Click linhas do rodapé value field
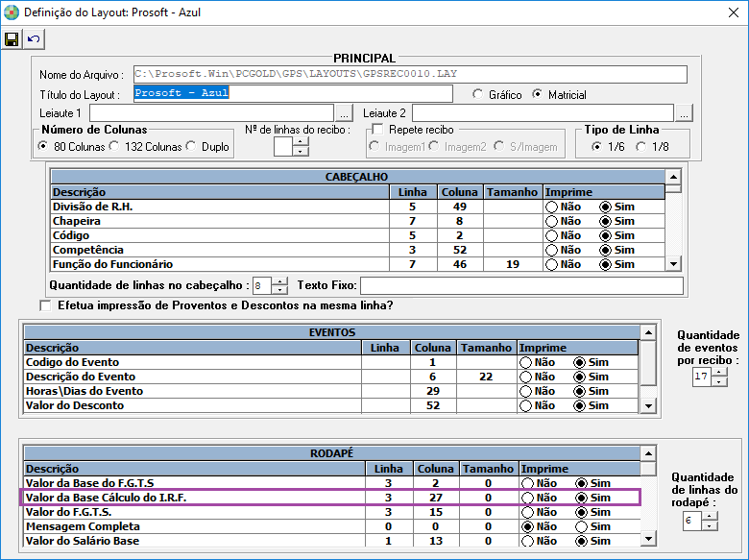 coord(692,521)
